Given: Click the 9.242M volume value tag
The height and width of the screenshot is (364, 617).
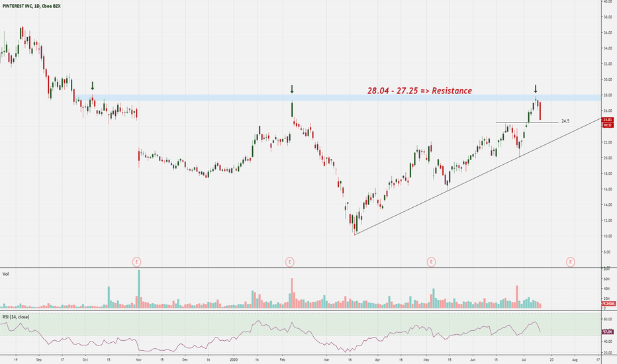Looking at the screenshot, I should tap(608, 304).
